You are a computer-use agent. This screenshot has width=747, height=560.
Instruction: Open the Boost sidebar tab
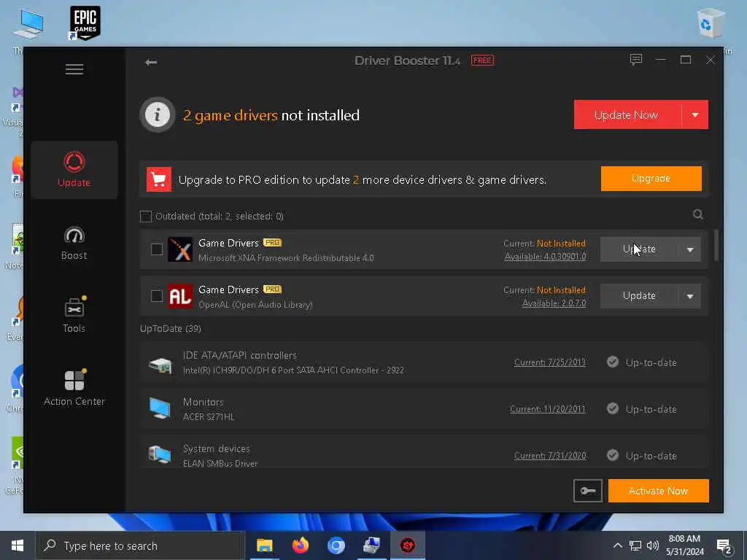pyautogui.click(x=74, y=244)
